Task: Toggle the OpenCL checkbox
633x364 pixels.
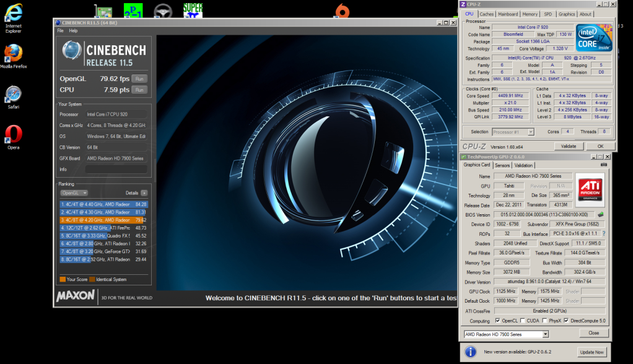Action: pyautogui.click(x=499, y=321)
